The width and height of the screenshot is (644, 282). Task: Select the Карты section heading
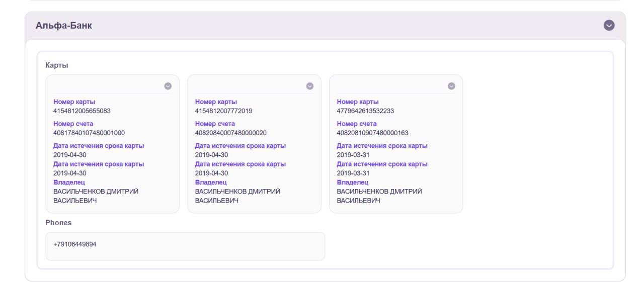pyautogui.click(x=57, y=65)
